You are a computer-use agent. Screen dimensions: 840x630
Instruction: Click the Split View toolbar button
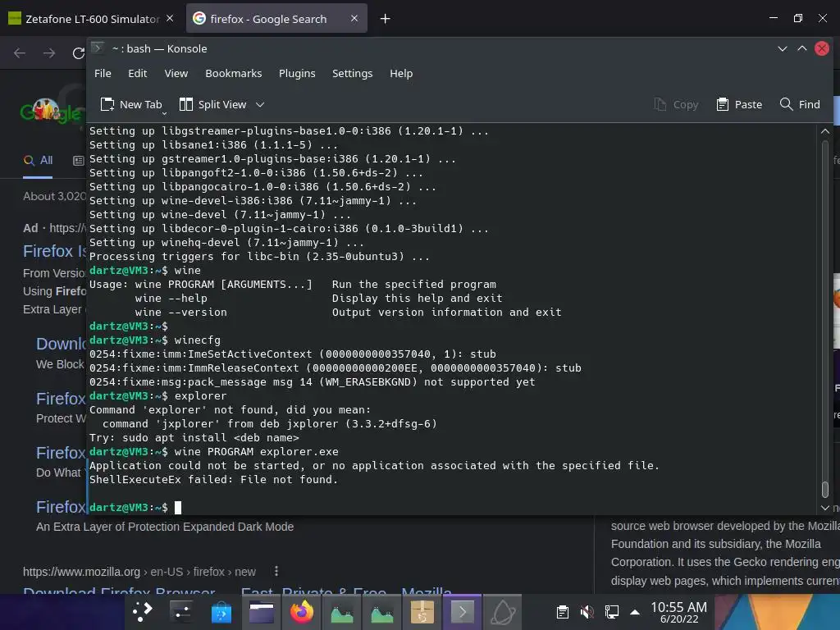(x=213, y=104)
